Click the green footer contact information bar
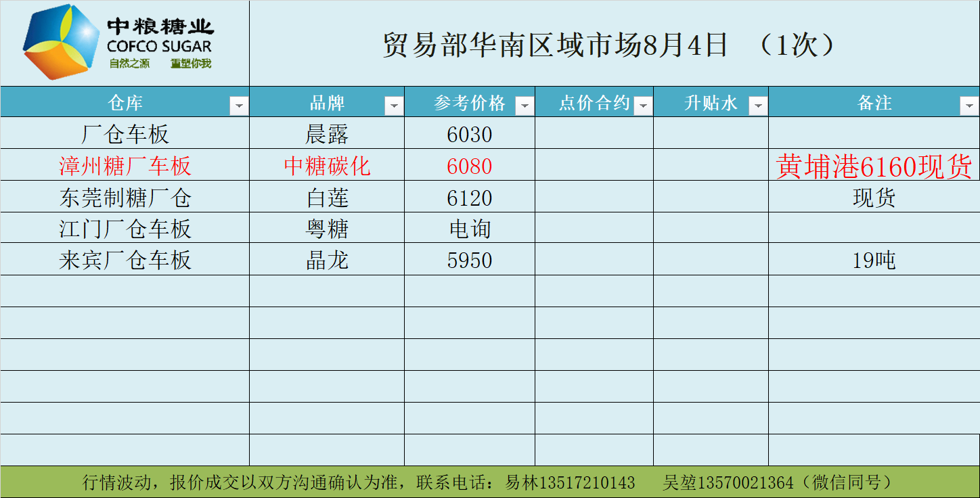The image size is (980, 498). click(490, 482)
